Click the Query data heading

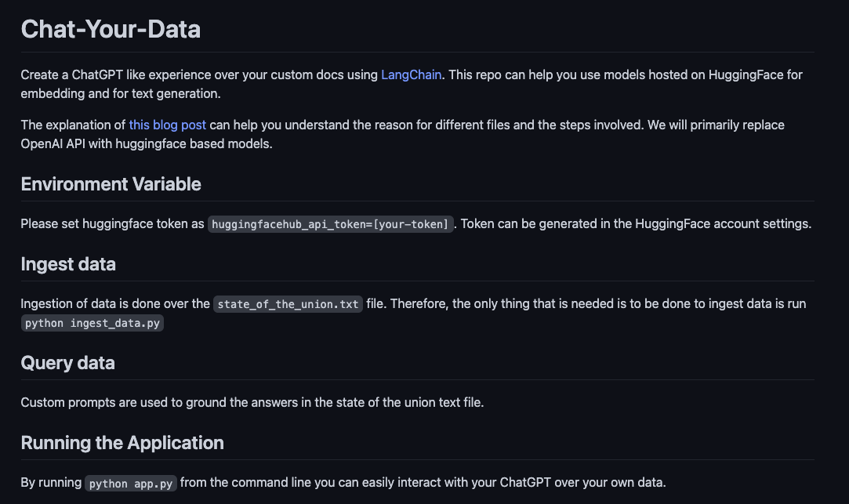(67, 363)
